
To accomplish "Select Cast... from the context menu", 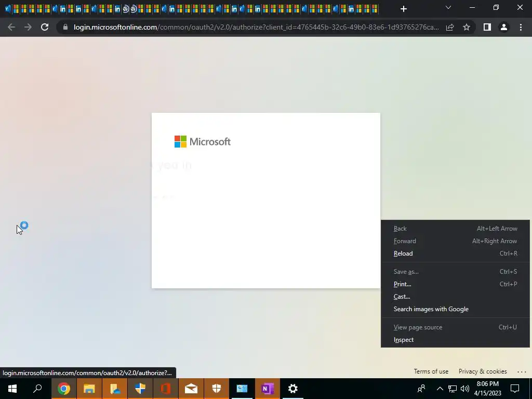I will pyautogui.click(x=455, y=297).
